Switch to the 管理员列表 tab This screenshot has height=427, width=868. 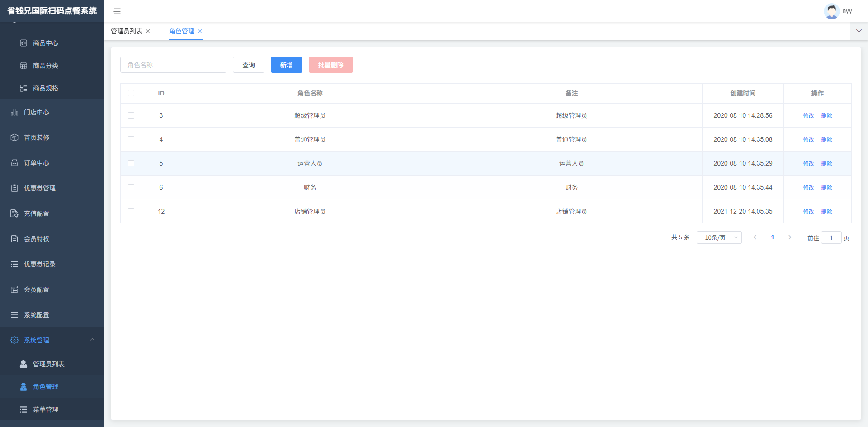point(127,31)
